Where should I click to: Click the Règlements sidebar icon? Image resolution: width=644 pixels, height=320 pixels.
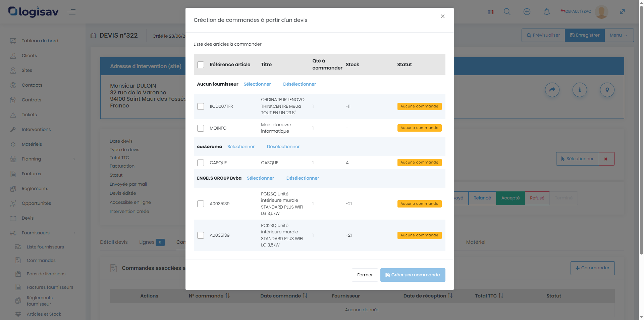pyautogui.click(x=13, y=189)
